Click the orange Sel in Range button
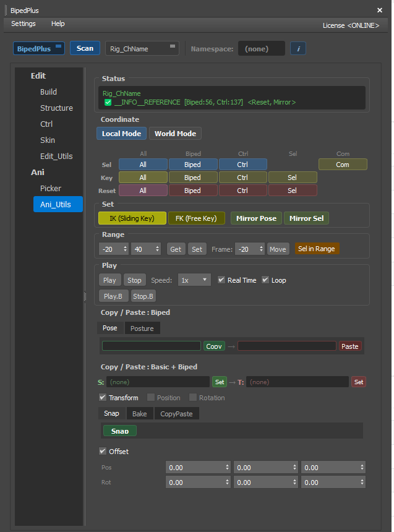 [x=317, y=249]
